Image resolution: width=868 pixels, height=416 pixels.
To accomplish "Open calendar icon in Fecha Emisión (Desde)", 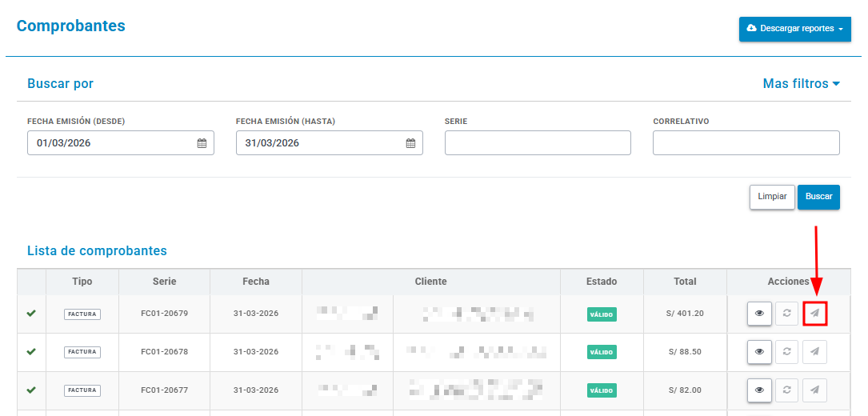I will click(202, 143).
